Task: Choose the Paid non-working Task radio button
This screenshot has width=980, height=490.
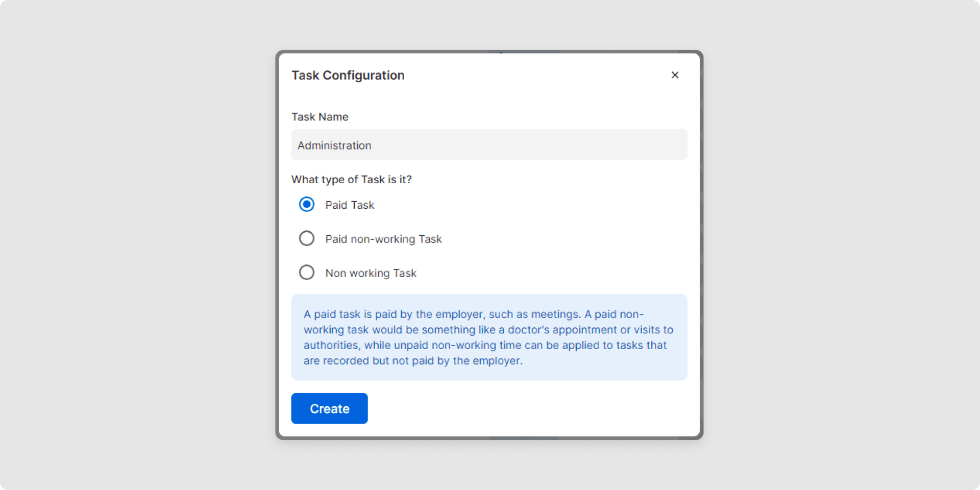Action: pos(307,238)
